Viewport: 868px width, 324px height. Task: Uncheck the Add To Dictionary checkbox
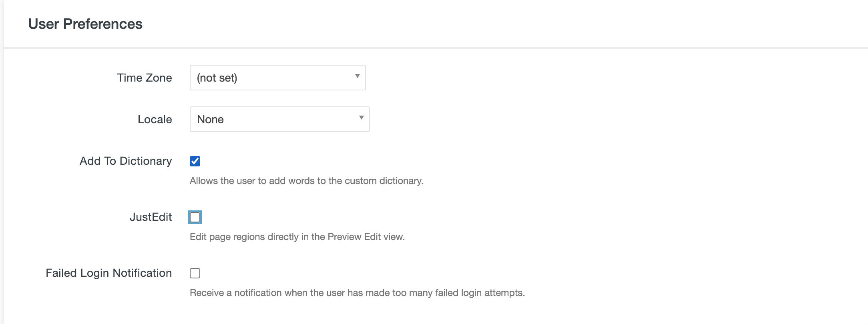point(195,161)
